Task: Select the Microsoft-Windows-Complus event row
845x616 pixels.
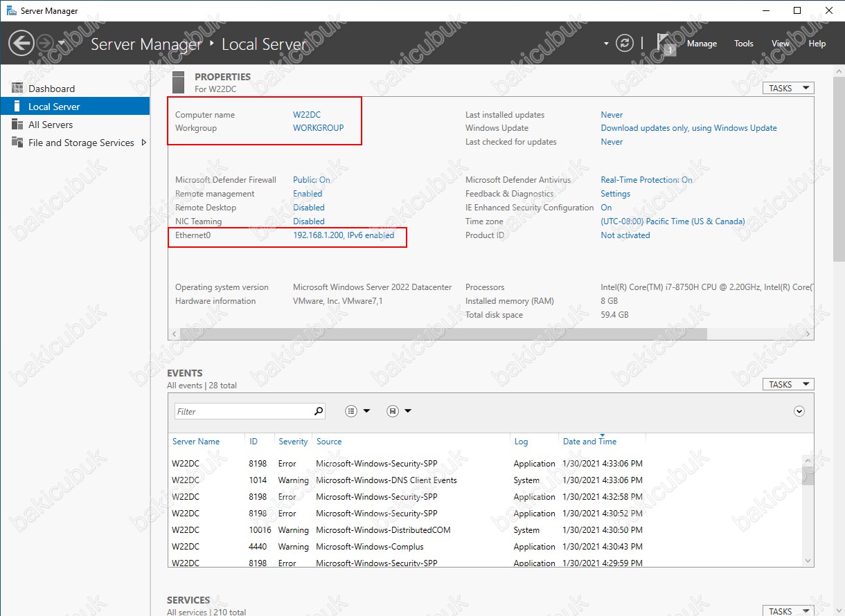Action: (x=485, y=547)
